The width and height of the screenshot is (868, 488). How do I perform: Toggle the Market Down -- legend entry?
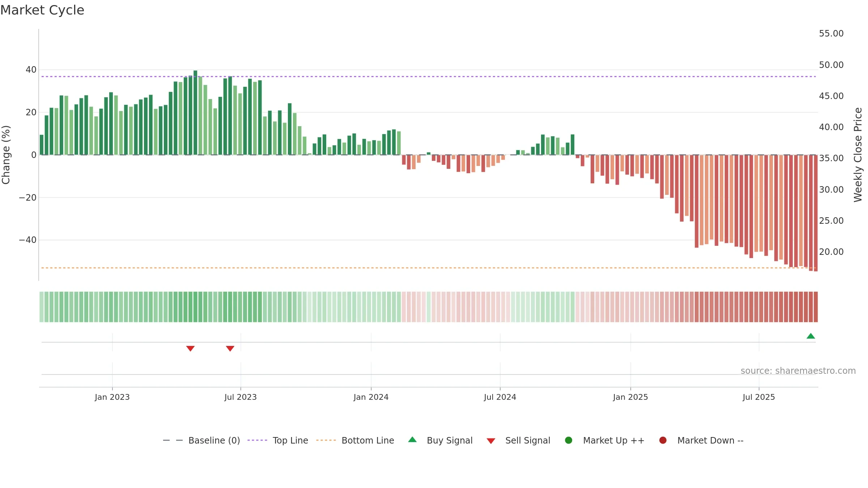pyautogui.click(x=701, y=440)
